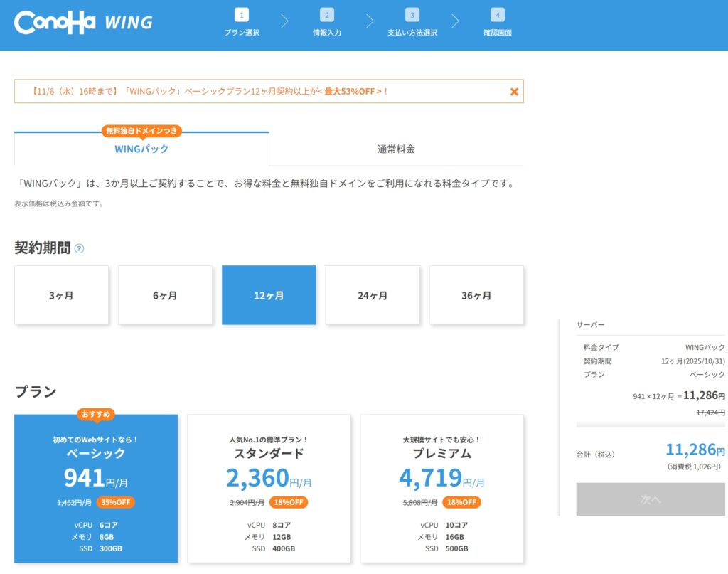Switch to the 通常料金 tab
728x574 pixels.
pos(396,149)
